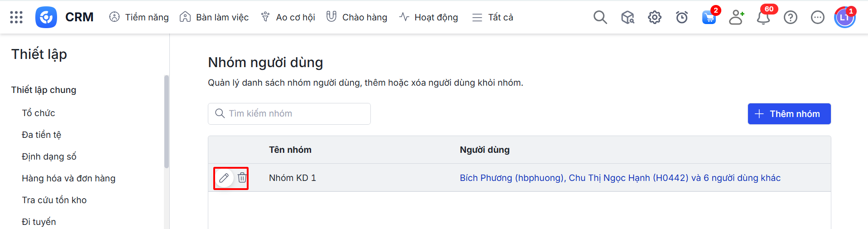This screenshot has width=868, height=229.
Task: Open the Chào hàng tab
Action: 357,17
